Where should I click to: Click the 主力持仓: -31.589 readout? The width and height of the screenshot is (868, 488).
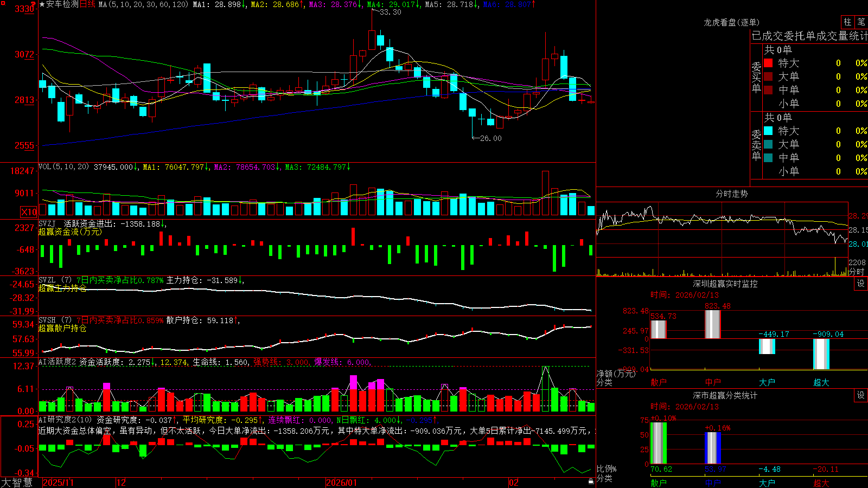[202, 280]
